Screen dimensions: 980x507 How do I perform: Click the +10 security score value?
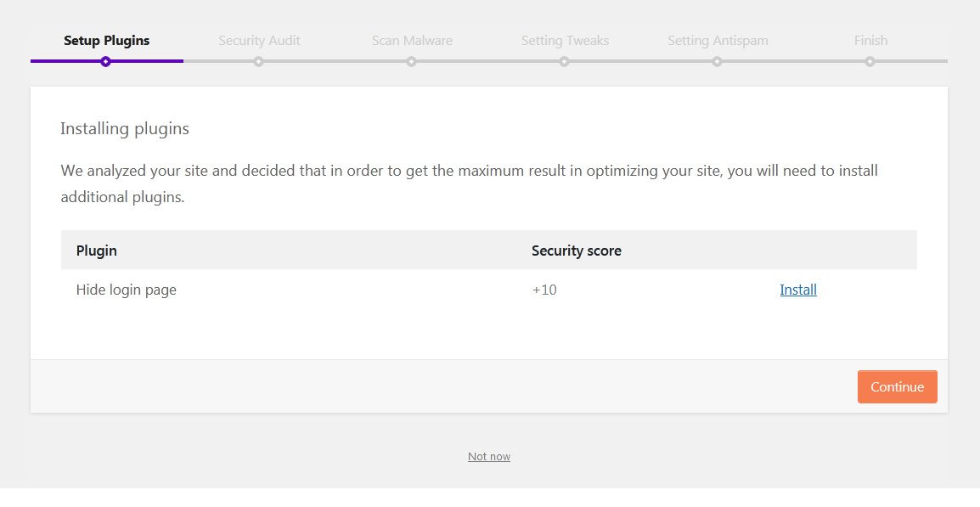pyautogui.click(x=544, y=290)
